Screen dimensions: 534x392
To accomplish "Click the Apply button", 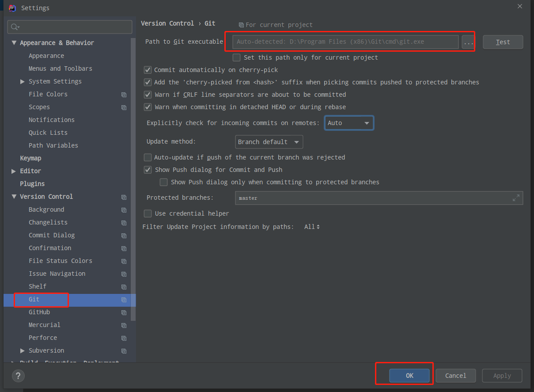I will [502, 376].
